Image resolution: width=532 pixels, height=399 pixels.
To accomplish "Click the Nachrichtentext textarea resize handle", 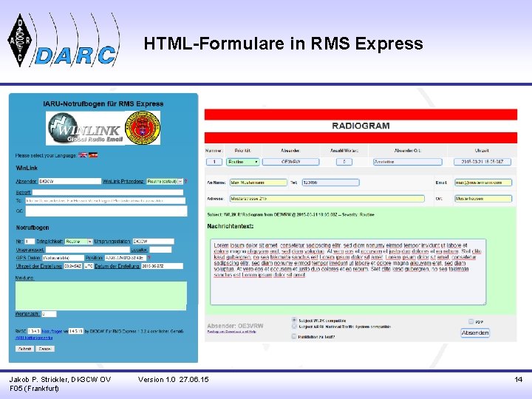I will coord(484,303).
